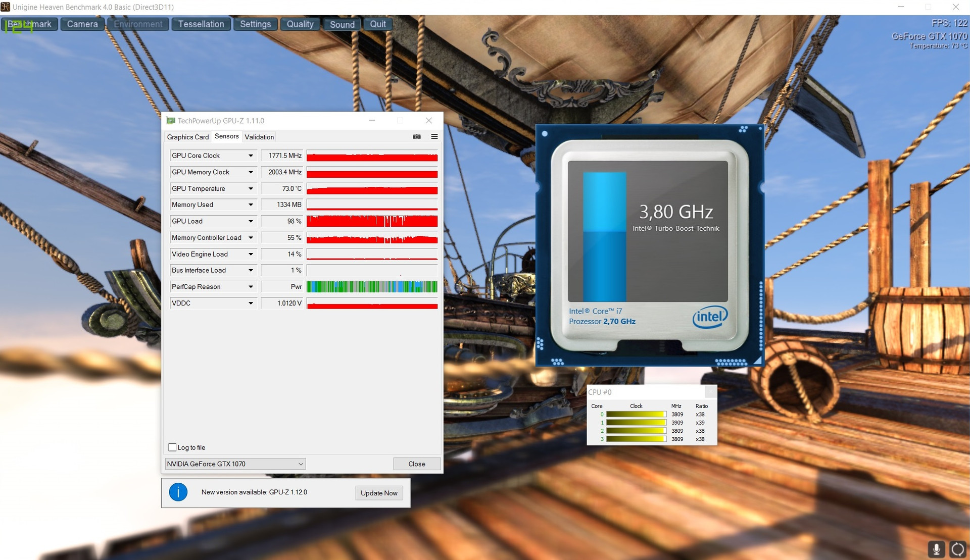Viewport: 970px width, 560px height.
Task: Click the Core 2 clock bar in CPU gadget
Action: pyautogui.click(x=636, y=431)
